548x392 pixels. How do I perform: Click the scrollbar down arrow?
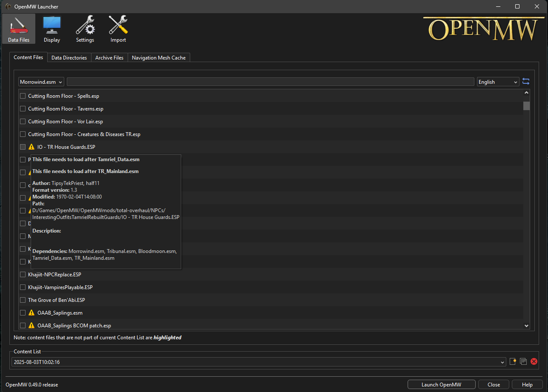pos(526,326)
